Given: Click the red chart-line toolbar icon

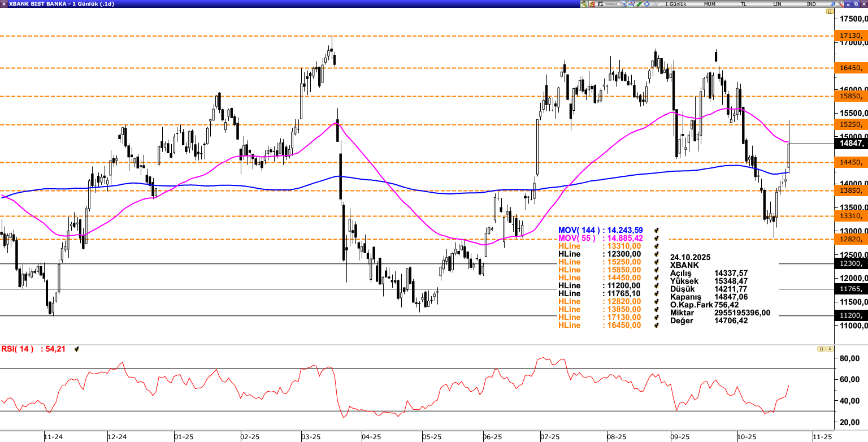Looking at the screenshot, I should 631,4.
